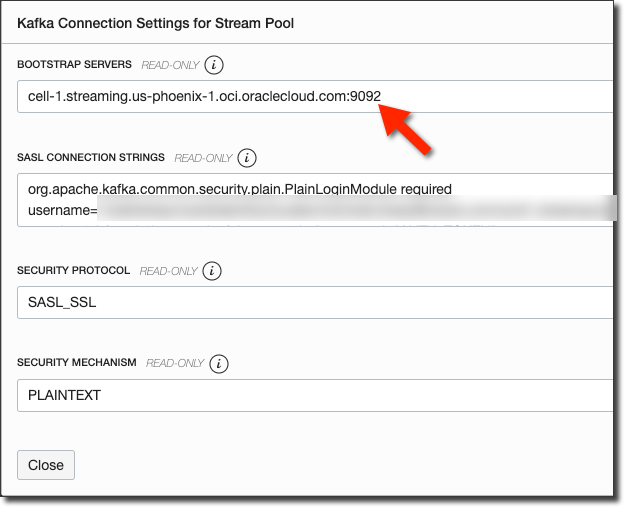Screen dimensions: 624x507
Task: Click READ-ONLY tag beside Security Protocol
Action: pyautogui.click(x=168, y=271)
